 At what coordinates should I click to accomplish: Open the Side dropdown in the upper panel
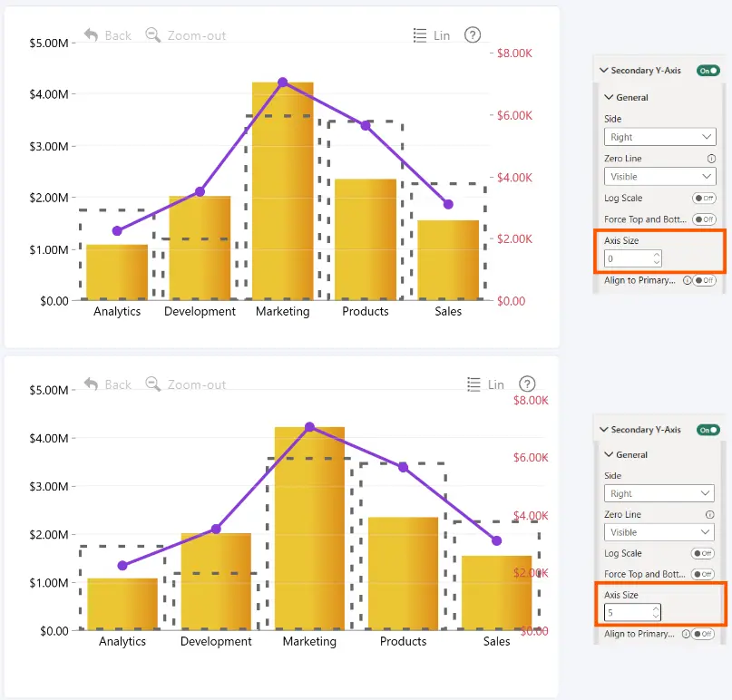[x=659, y=137]
